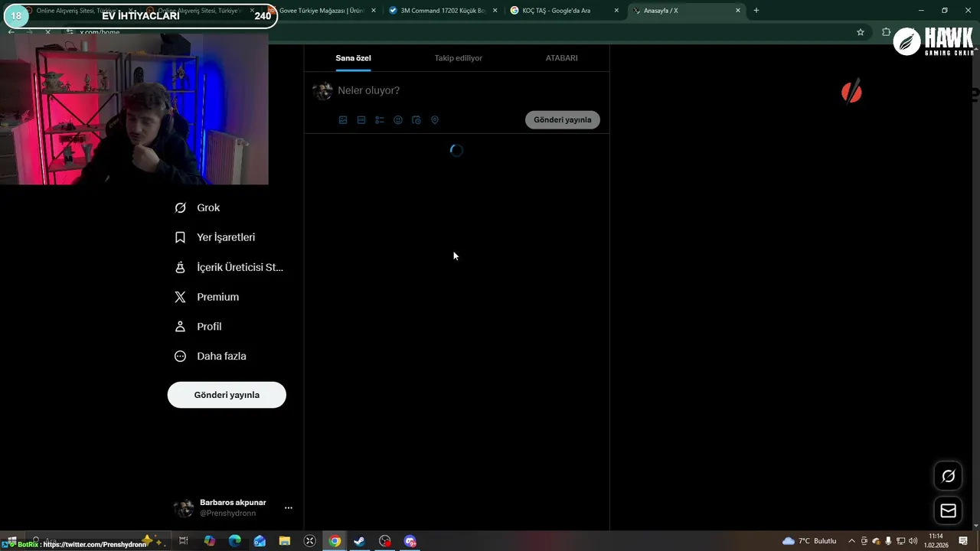Go to Premium in sidebar
The image size is (980, 551).
[207, 297]
